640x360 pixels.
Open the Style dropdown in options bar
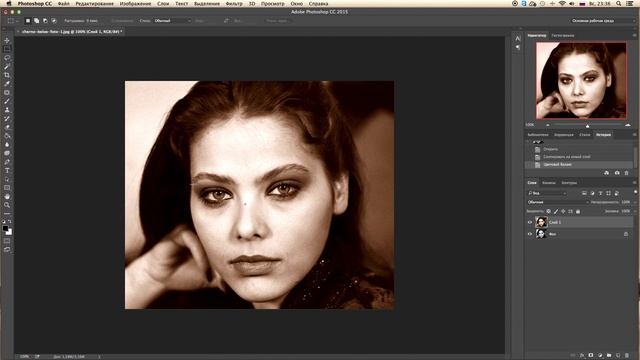tap(173, 21)
